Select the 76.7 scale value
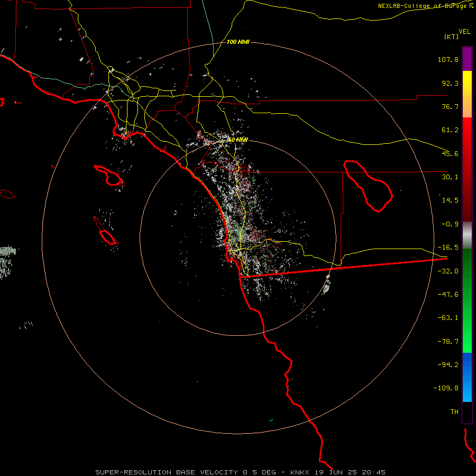Viewport: 476px width, 476px height. tap(450, 106)
